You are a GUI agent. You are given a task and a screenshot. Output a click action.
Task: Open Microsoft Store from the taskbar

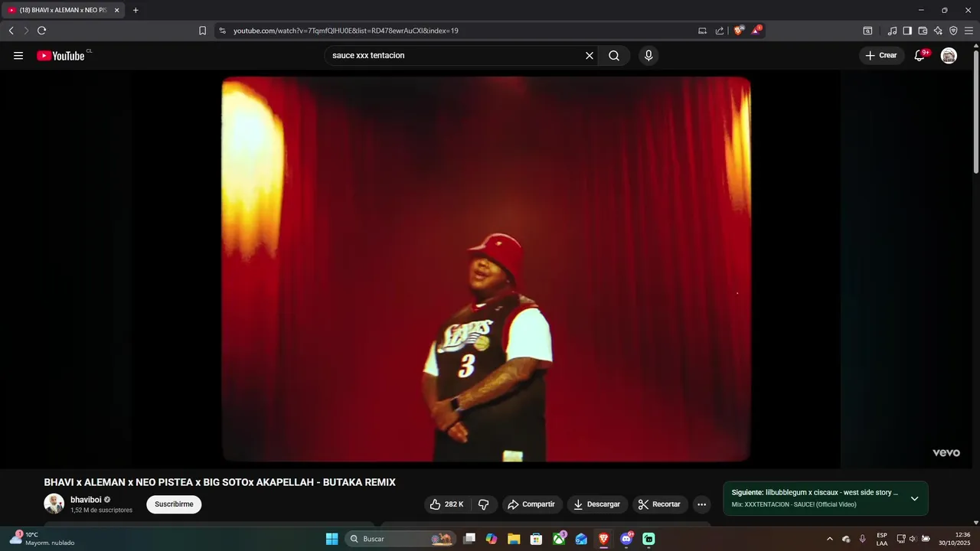(537, 539)
